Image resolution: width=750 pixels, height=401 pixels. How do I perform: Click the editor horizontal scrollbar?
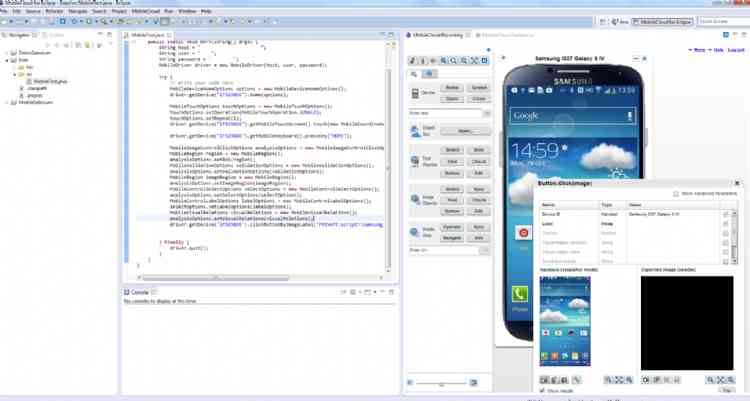(216, 278)
